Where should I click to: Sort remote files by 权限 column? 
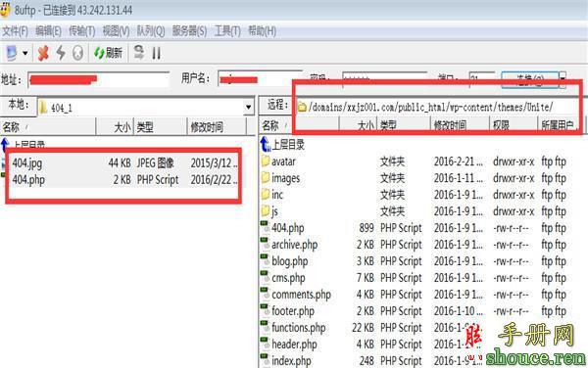point(514,125)
